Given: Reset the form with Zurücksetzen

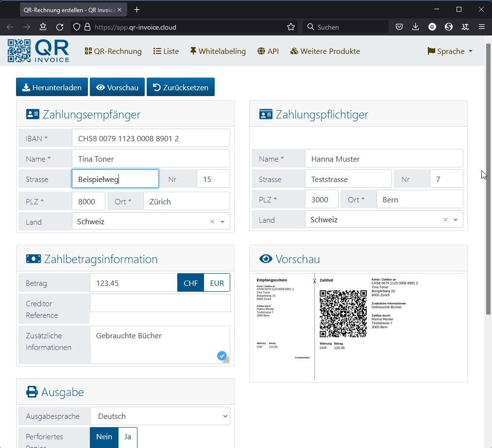Looking at the screenshot, I should 181,87.
